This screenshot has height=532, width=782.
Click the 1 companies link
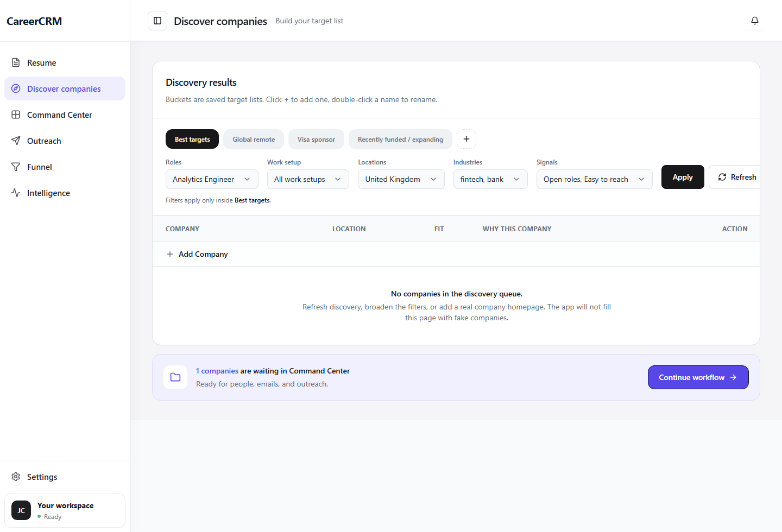[217, 371]
